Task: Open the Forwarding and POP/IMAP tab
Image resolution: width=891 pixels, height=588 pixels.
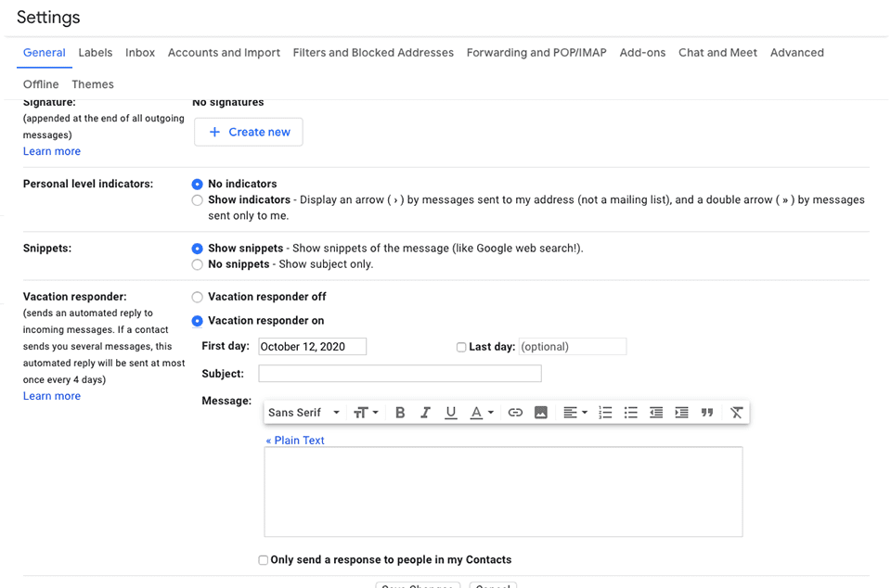Action: pos(536,53)
